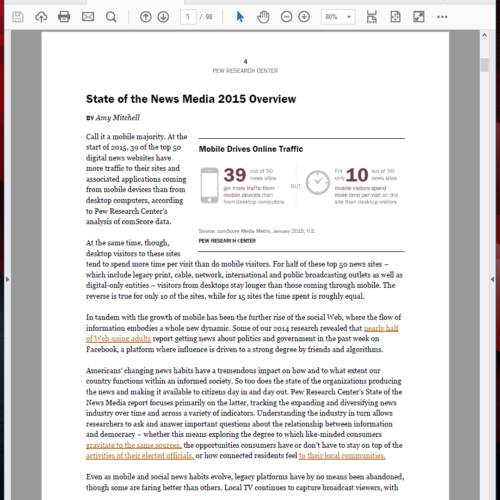Click the smartphone graphic in chart
Viewport: 500px width, 500px height.
click(209, 185)
